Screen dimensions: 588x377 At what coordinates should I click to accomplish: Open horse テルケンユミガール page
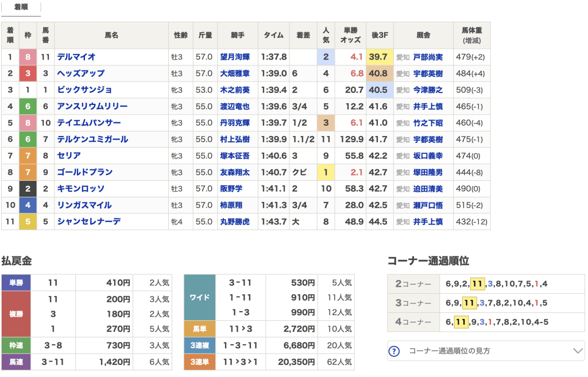point(92,139)
